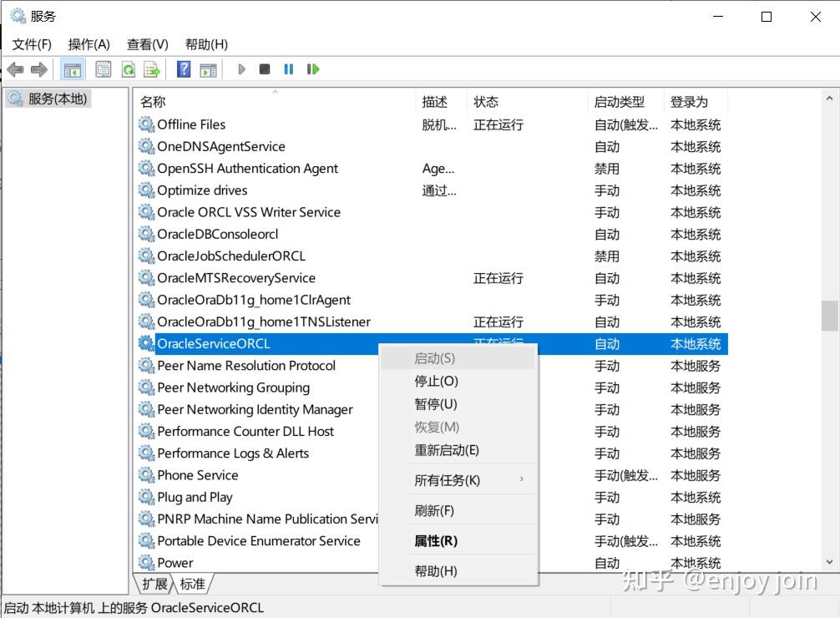Click the Pause service toolbar icon
The width and height of the screenshot is (840, 618).
point(289,69)
